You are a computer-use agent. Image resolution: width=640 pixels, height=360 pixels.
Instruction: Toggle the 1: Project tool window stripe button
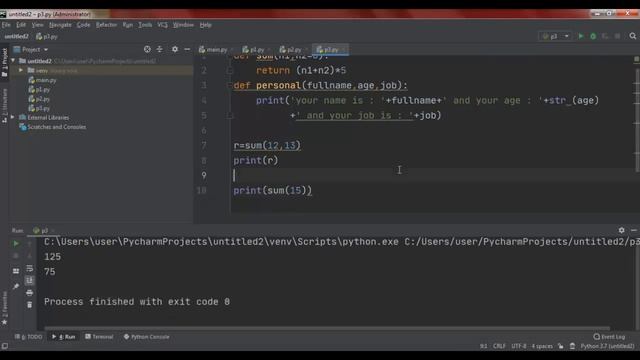tap(4, 62)
